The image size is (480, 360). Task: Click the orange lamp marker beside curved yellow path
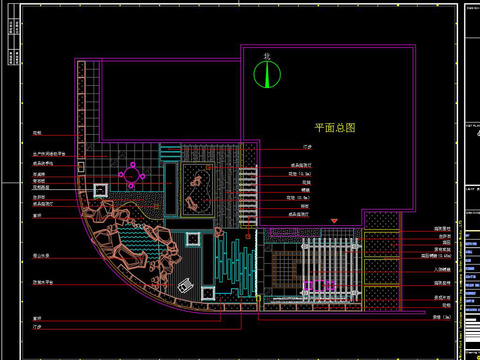(x=156, y=207)
